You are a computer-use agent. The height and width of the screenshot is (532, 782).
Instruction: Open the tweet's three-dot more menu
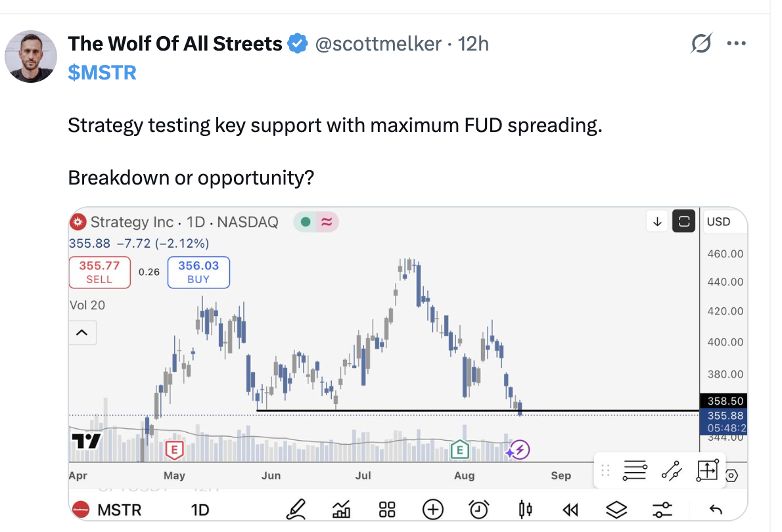(x=737, y=43)
